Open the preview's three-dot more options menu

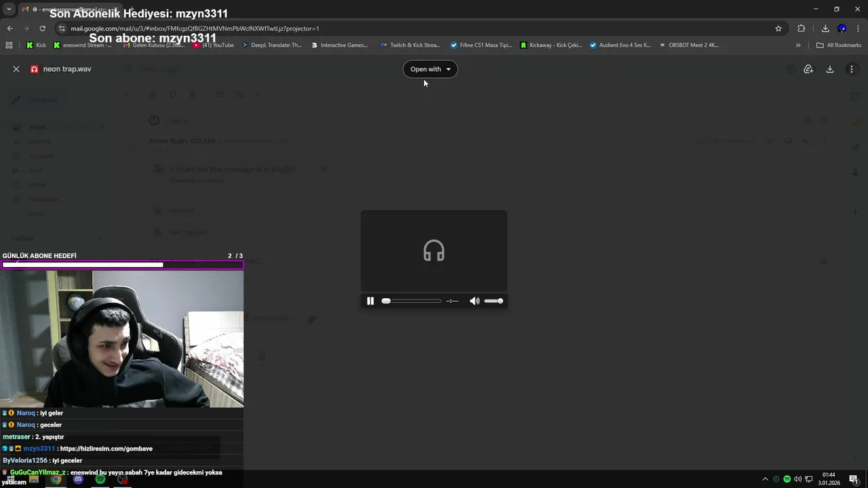852,69
